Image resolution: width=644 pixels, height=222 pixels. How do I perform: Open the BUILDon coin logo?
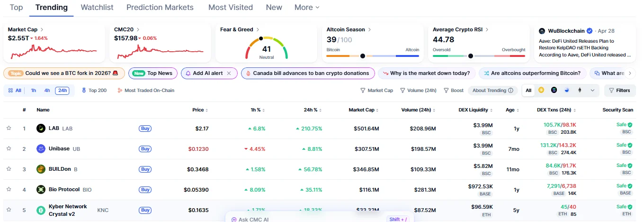(x=41, y=169)
